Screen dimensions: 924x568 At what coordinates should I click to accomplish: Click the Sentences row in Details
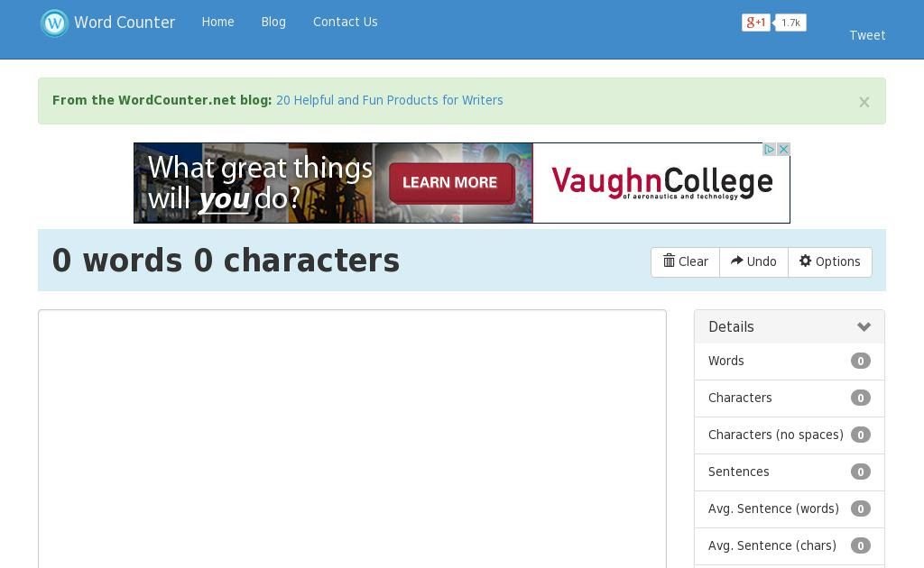point(790,472)
